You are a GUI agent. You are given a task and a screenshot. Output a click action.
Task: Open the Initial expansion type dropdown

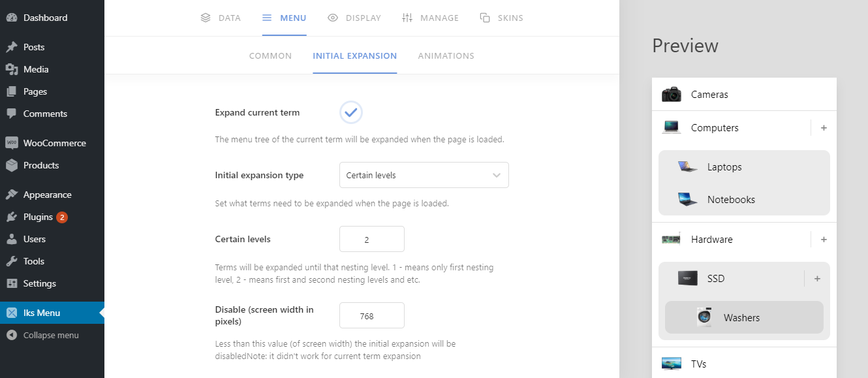424,175
